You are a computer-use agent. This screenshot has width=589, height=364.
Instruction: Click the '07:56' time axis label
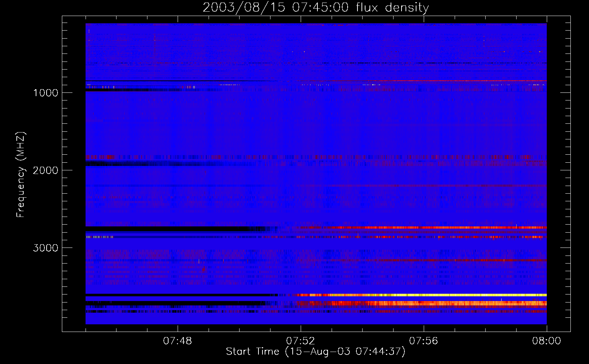click(x=423, y=341)
